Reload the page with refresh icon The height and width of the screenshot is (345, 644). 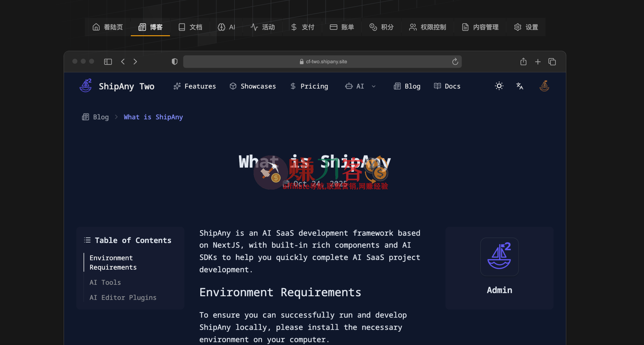coord(455,62)
